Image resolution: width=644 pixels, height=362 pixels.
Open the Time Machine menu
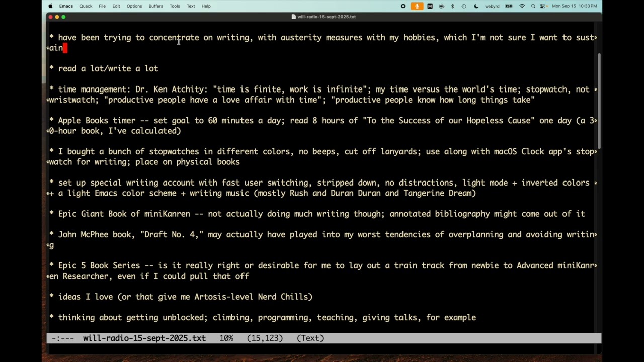pos(463,6)
